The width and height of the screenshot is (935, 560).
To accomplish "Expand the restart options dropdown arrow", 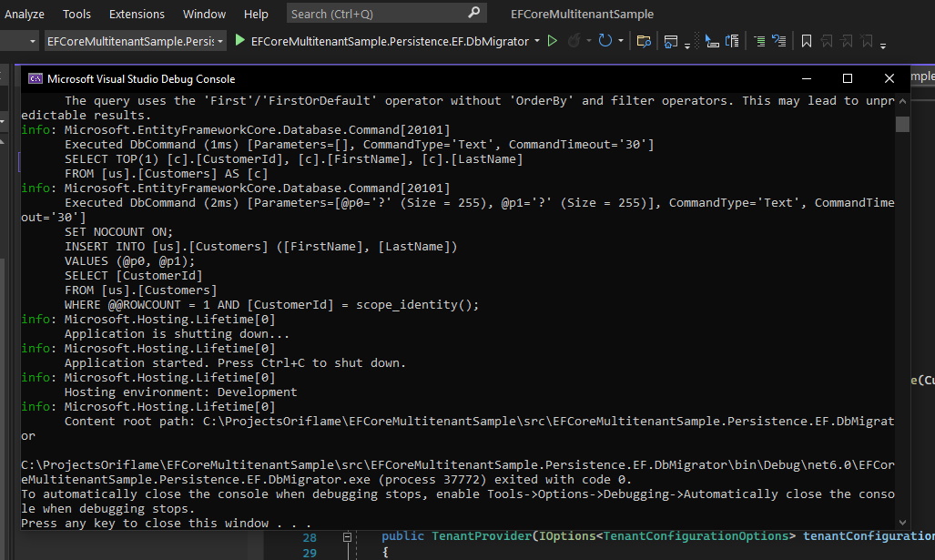I will 621,41.
